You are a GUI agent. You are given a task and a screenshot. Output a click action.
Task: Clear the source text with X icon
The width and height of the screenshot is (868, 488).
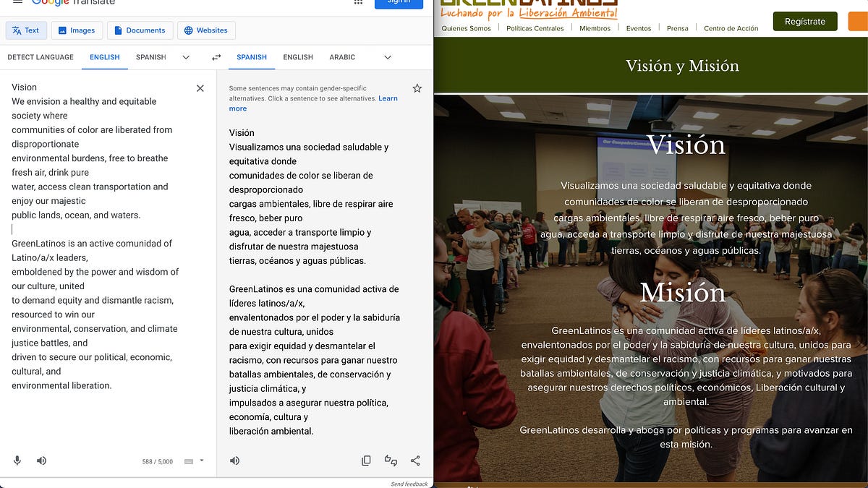(200, 88)
